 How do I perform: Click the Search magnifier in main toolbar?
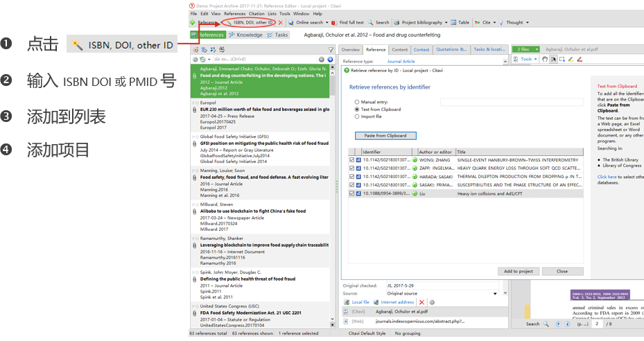(x=370, y=23)
